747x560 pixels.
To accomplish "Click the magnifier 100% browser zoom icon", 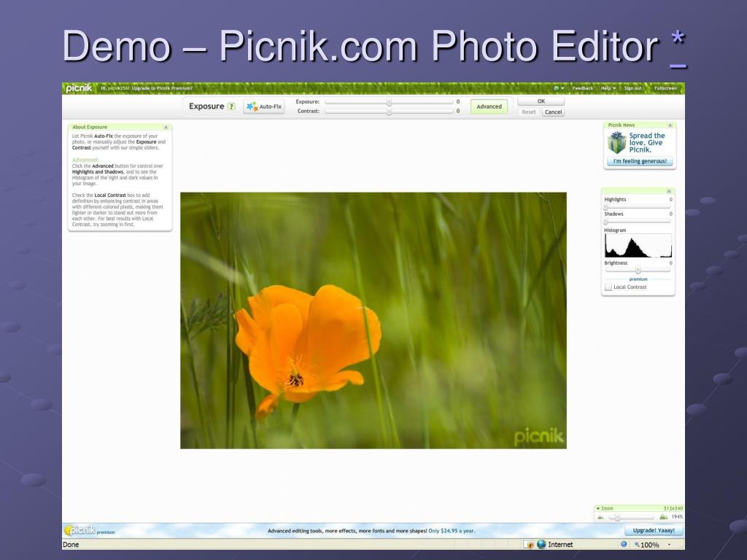I will tap(637, 544).
